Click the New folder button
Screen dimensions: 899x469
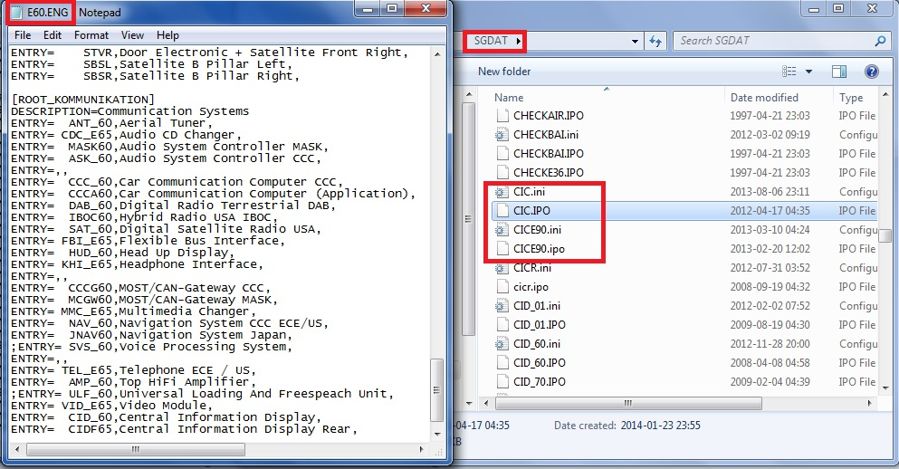[x=503, y=72]
